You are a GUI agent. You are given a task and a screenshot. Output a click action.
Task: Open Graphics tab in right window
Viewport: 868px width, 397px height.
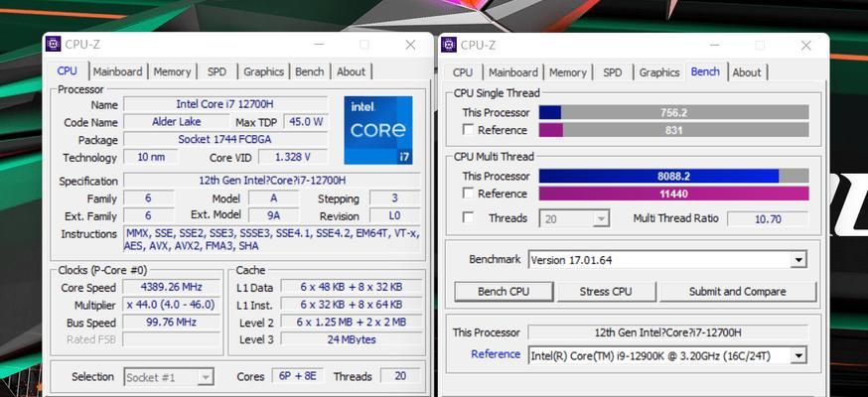coord(659,72)
